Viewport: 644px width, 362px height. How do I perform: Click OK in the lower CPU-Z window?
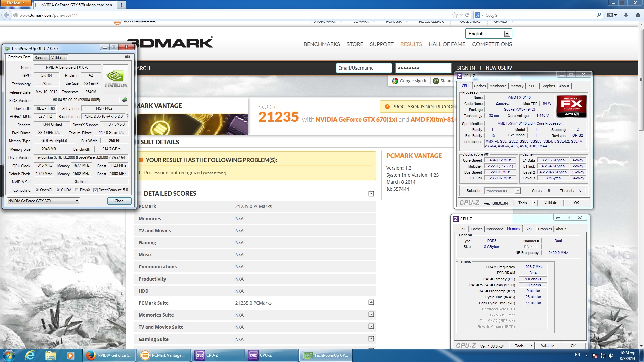click(x=573, y=346)
